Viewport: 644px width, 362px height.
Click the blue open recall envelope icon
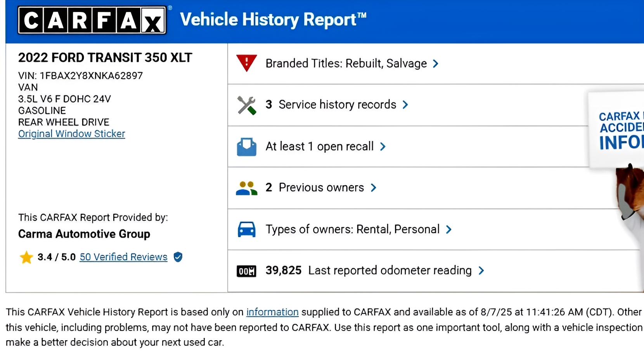coord(247,147)
